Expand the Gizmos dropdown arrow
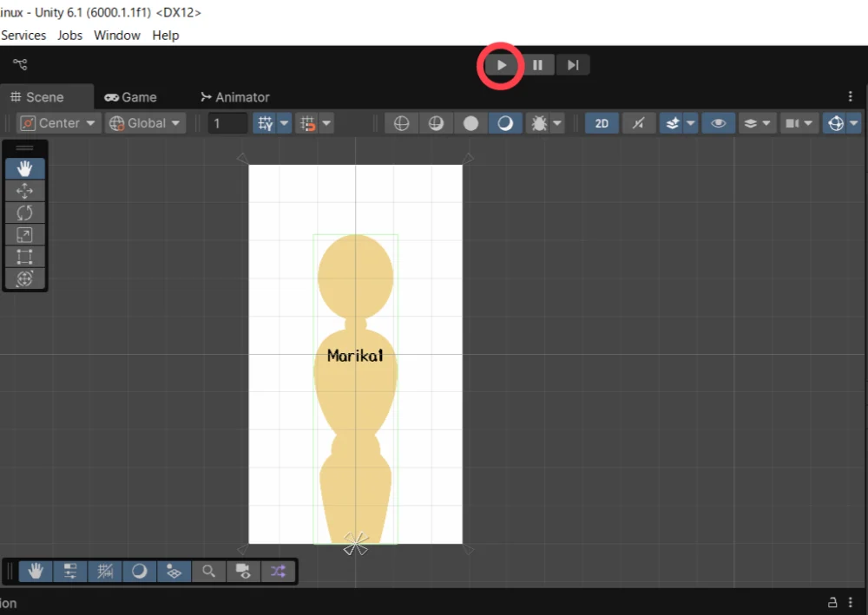This screenshot has width=868, height=615. click(x=854, y=123)
